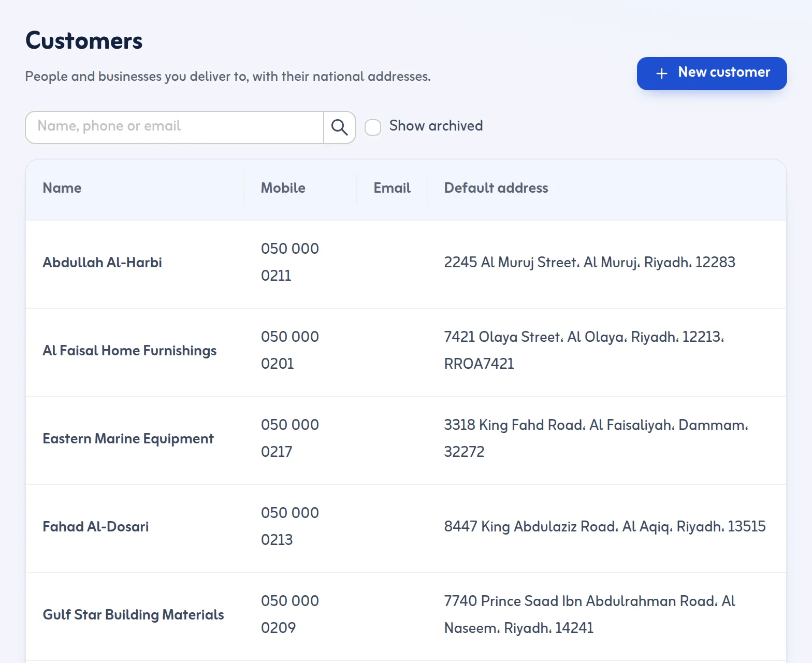Click mobile number 050 000 0211

pyautogui.click(x=290, y=262)
